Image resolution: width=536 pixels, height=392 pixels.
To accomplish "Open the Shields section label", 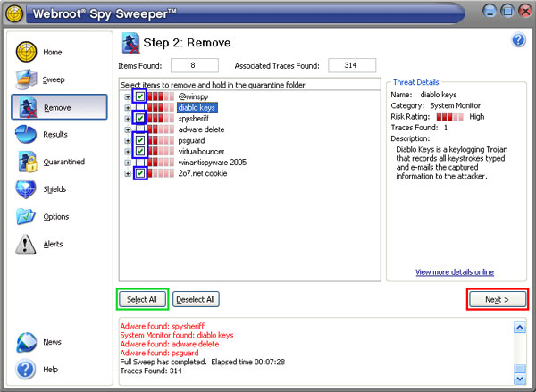I will point(54,189).
